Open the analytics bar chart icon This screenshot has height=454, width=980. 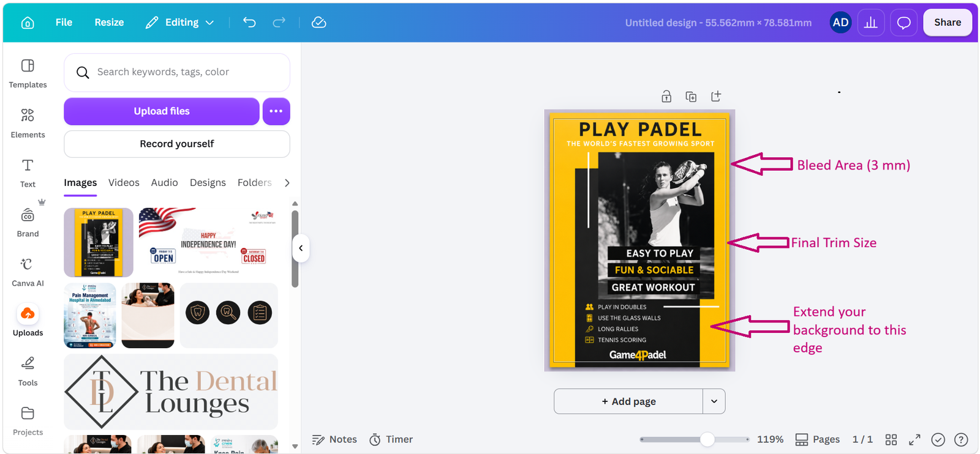[870, 23]
